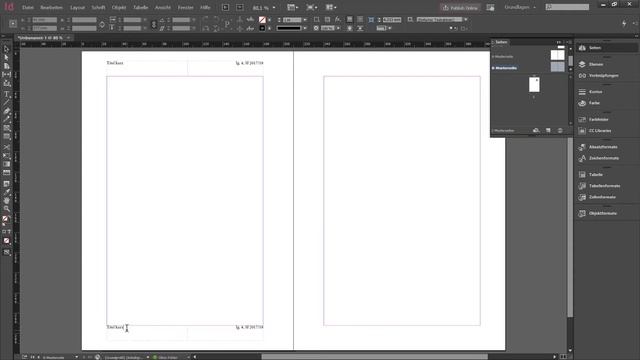Edit page size in Seiten panel

coord(536,130)
